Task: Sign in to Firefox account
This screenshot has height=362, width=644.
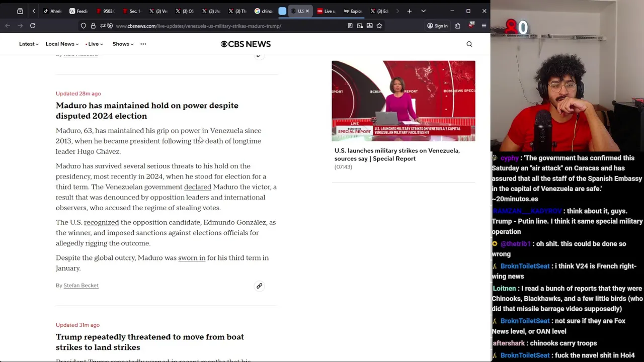Action: pyautogui.click(x=437, y=26)
